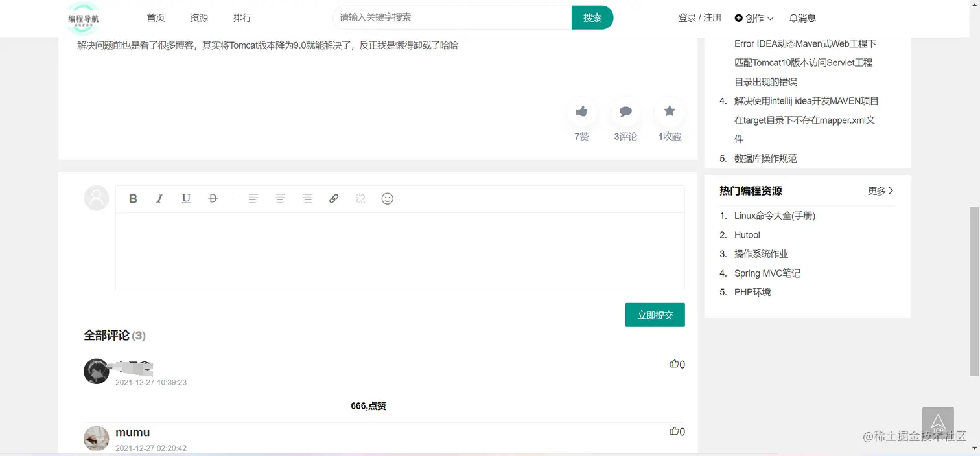
Task: Open the mumu username link
Action: [133, 432]
